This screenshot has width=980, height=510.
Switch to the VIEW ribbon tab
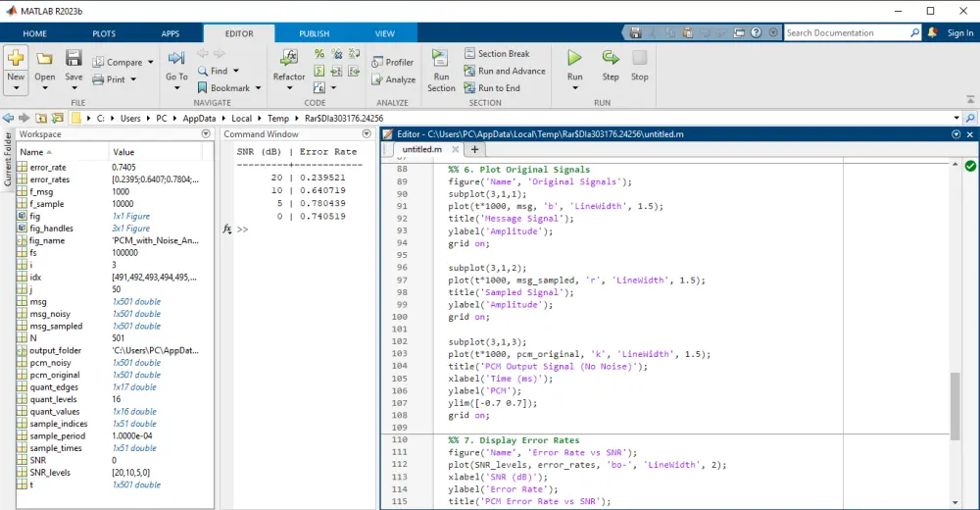coord(384,33)
